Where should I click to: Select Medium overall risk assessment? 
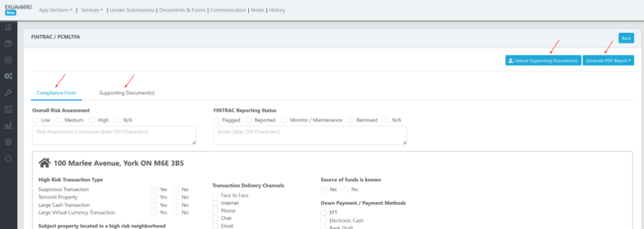click(59, 120)
